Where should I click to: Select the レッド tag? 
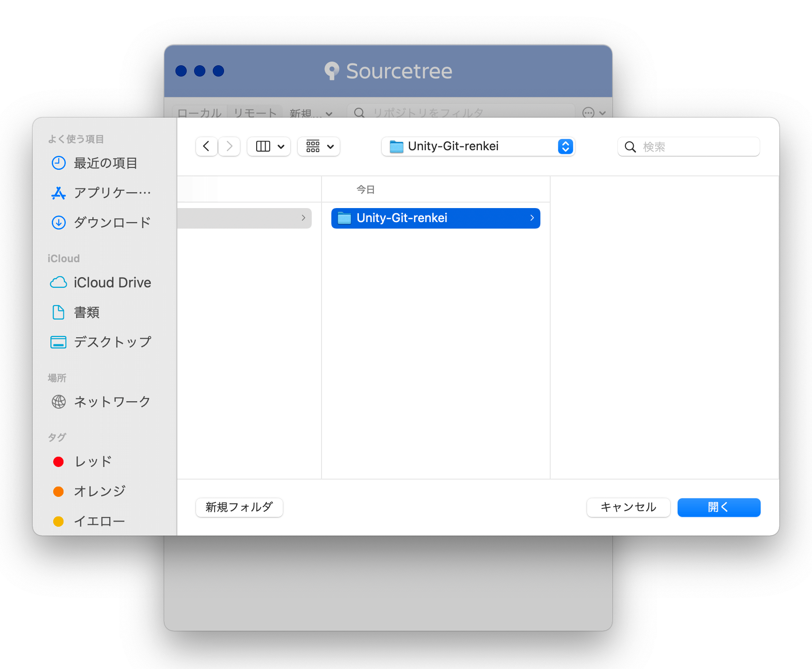92,461
